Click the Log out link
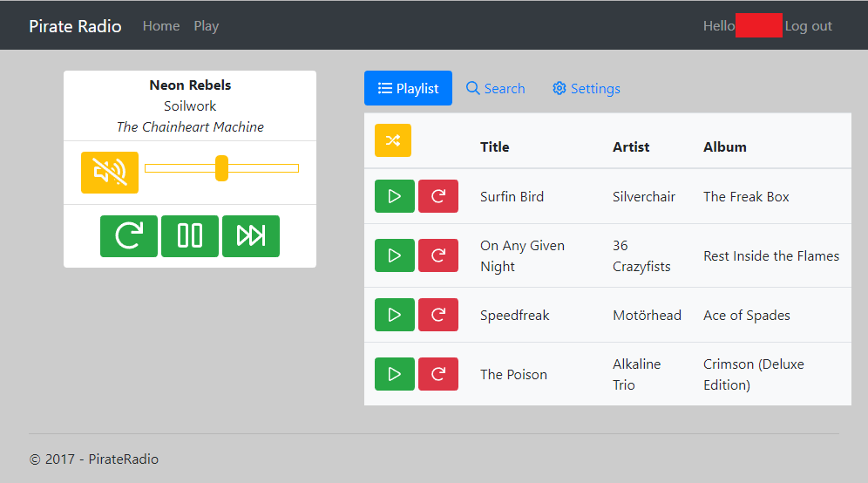This screenshot has height=483, width=868. click(808, 26)
